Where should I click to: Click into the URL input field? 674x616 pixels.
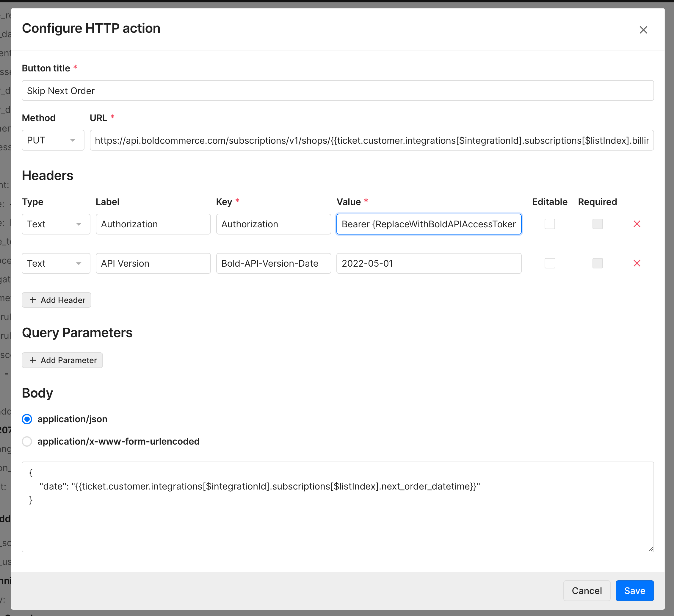372,140
